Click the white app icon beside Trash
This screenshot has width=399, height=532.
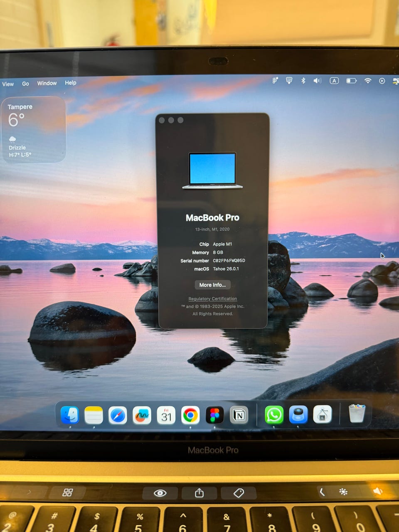pos(323,415)
